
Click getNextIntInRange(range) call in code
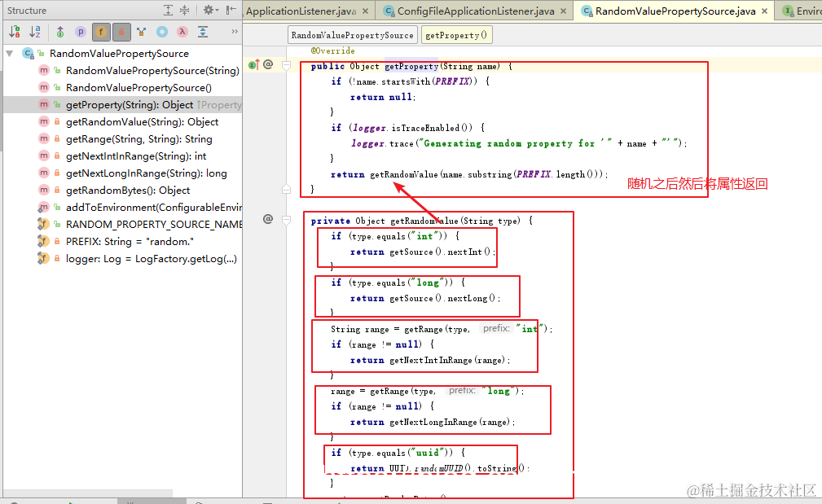447,360
